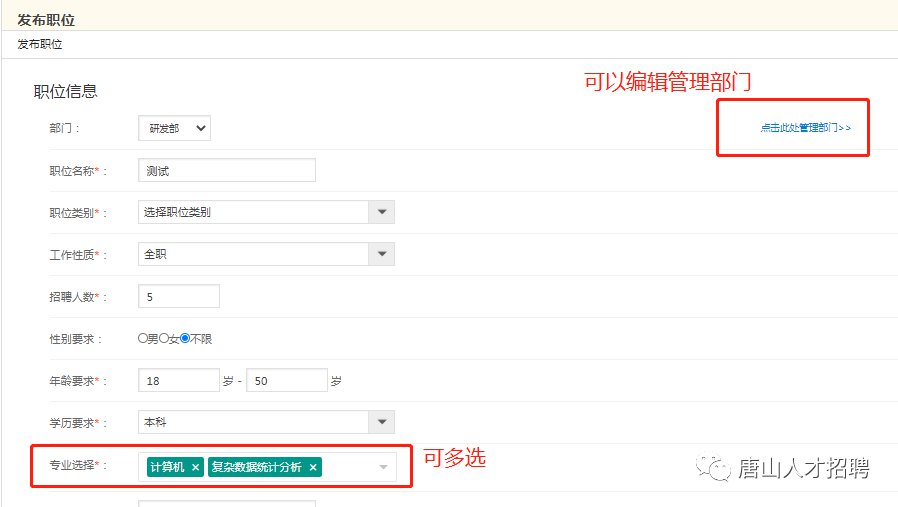Select the 男 gender radio button
This screenshot has width=898, height=507.
pyautogui.click(x=143, y=338)
